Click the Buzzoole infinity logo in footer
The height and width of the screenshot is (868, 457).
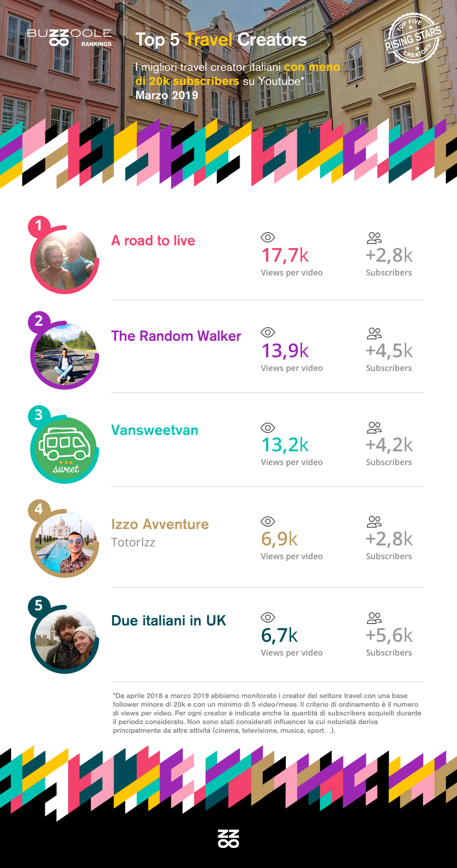[x=228, y=838]
